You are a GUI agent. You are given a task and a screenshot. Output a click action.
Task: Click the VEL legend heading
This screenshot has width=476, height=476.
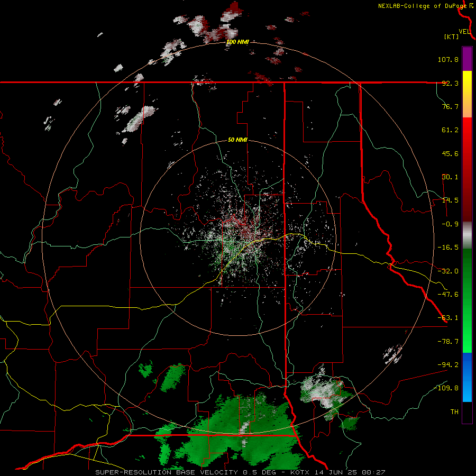pos(464,32)
